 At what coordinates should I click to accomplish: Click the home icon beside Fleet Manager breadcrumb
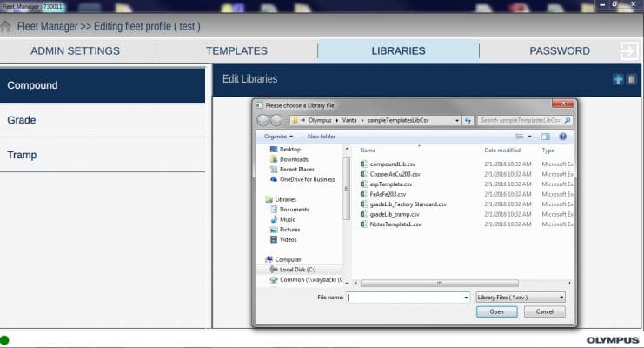6,26
